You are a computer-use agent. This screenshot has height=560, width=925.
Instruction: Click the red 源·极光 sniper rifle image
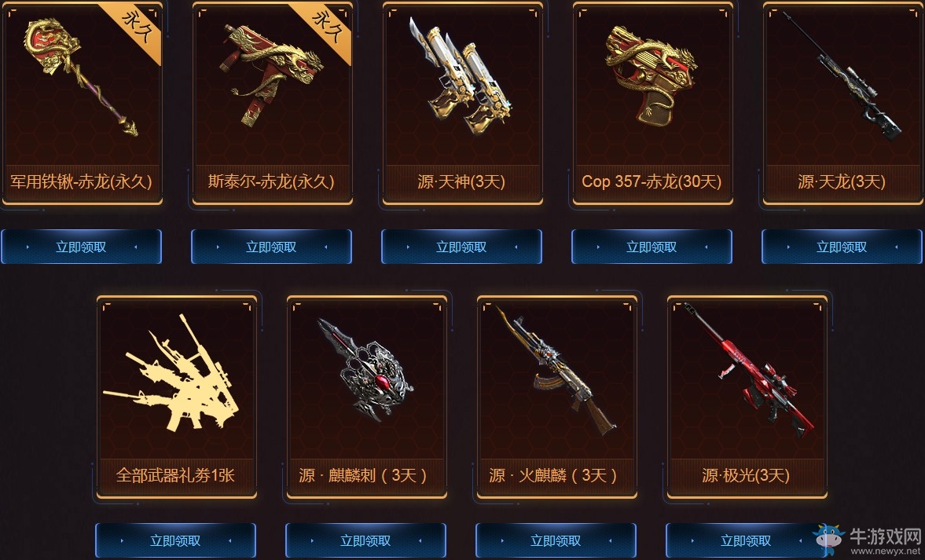point(749,370)
